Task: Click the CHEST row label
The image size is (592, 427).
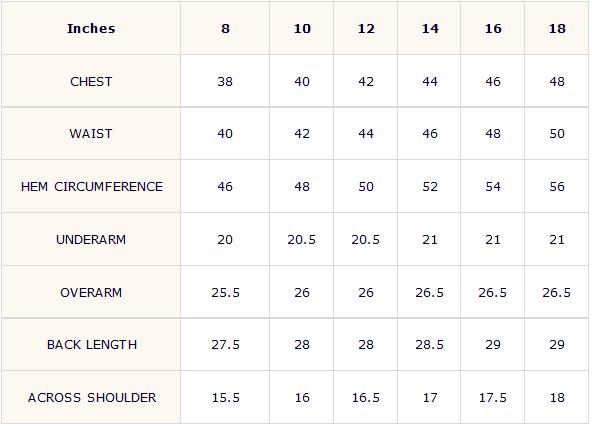Action: click(x=91, y=82)
